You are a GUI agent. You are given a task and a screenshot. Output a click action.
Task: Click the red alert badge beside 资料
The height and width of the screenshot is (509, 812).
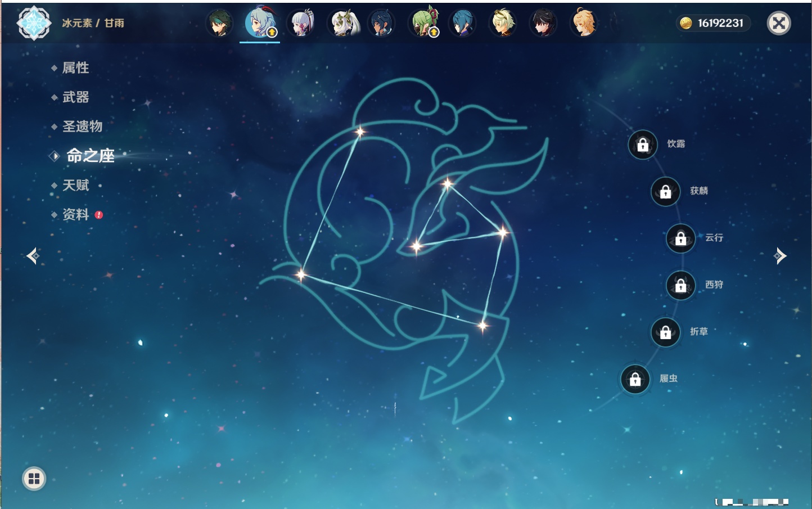[x=99, y=215]
